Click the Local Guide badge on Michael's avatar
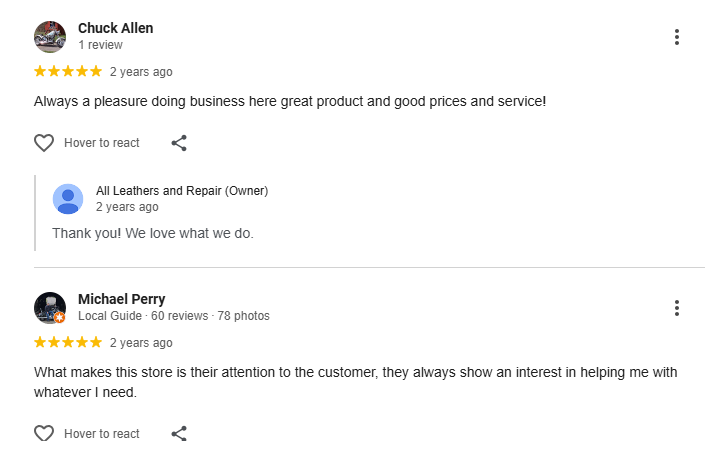Viewport: 724px width, 457px height. (60, 317)
